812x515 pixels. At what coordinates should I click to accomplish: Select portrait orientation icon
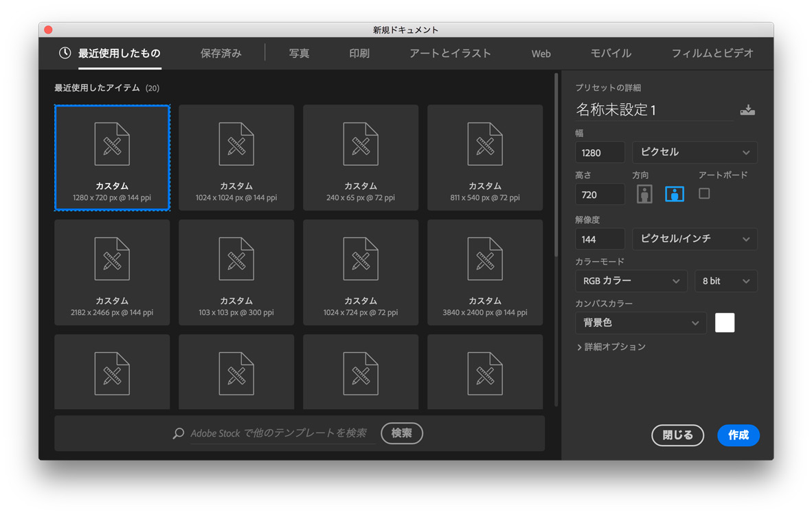click(x=644, y=195)
